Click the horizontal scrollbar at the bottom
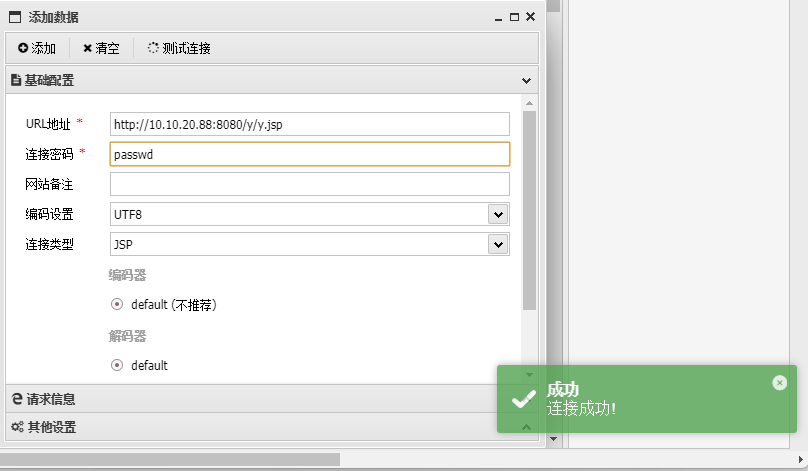The image size is (808, 471). (170, 459)
